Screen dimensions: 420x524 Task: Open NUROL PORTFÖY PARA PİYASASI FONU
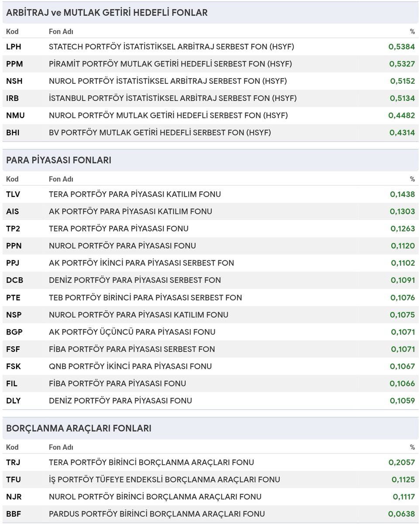click(x=122, y=246)
